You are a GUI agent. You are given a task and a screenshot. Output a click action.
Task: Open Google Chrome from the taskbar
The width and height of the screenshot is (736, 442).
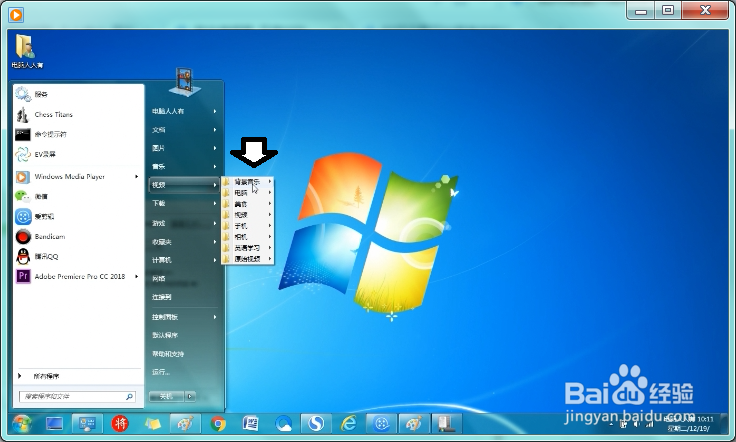pos(218,424)
